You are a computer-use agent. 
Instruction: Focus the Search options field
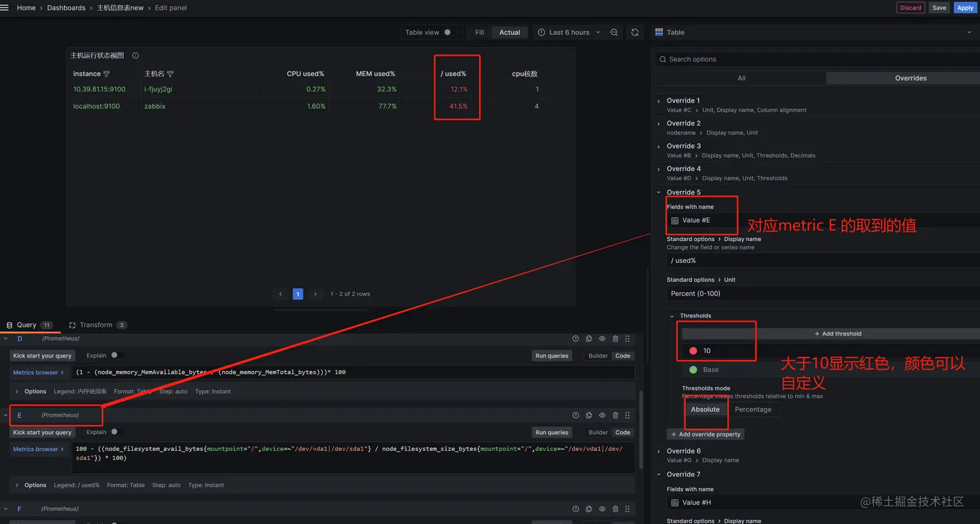818,59
